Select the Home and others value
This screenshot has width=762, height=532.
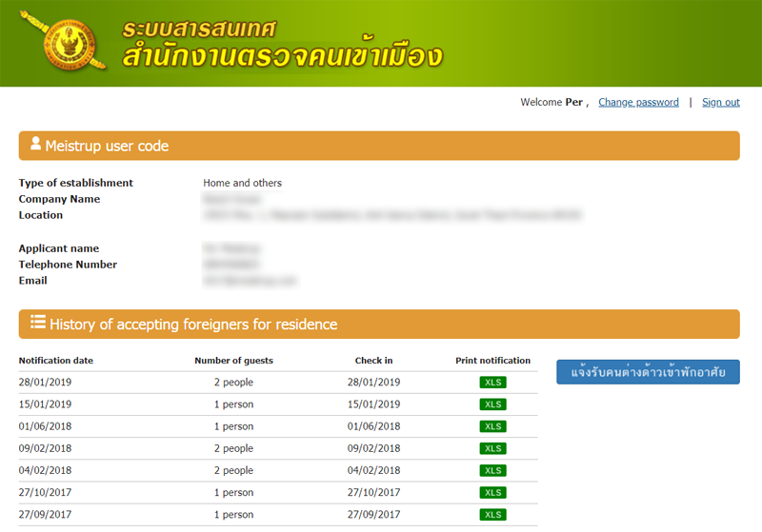[x=243, y=183]
